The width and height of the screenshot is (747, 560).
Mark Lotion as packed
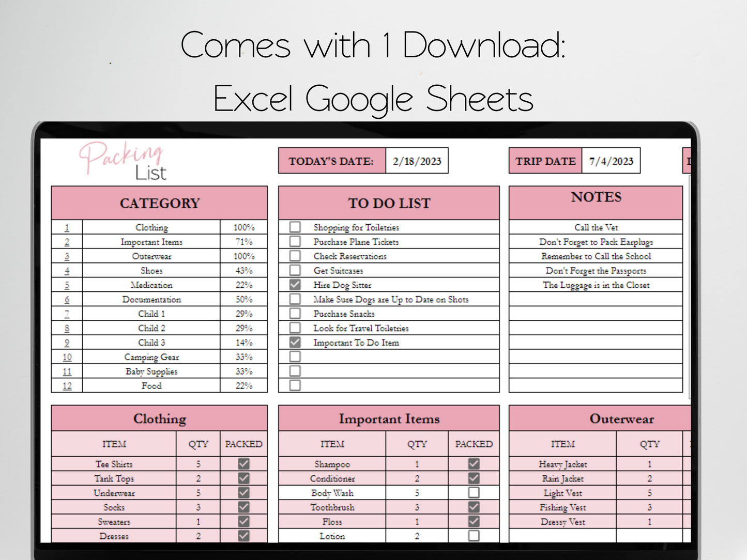coord(474,536)
